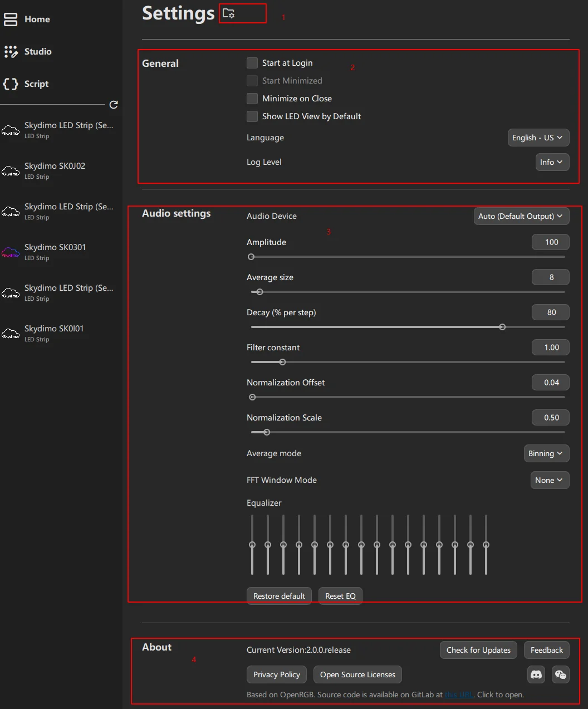Click the Script curly braces icon
Image resolution: width=588 pixels, height=709 pixels.
tap(11, 84)
